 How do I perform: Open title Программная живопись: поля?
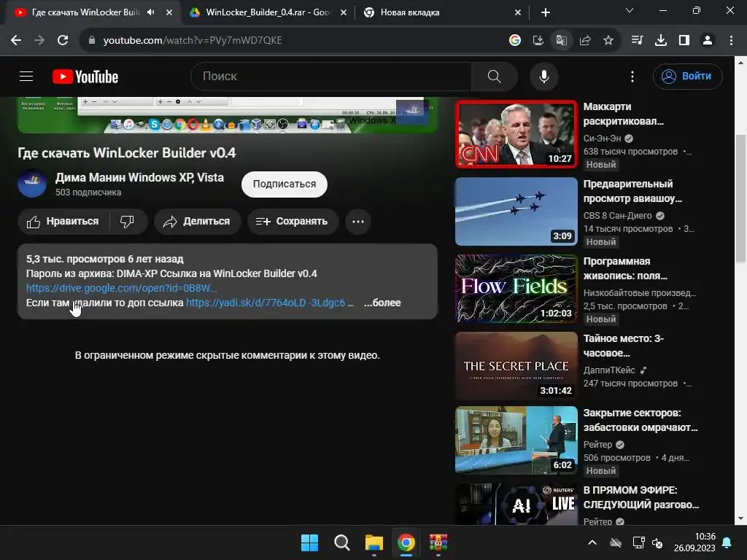point(625,268)
